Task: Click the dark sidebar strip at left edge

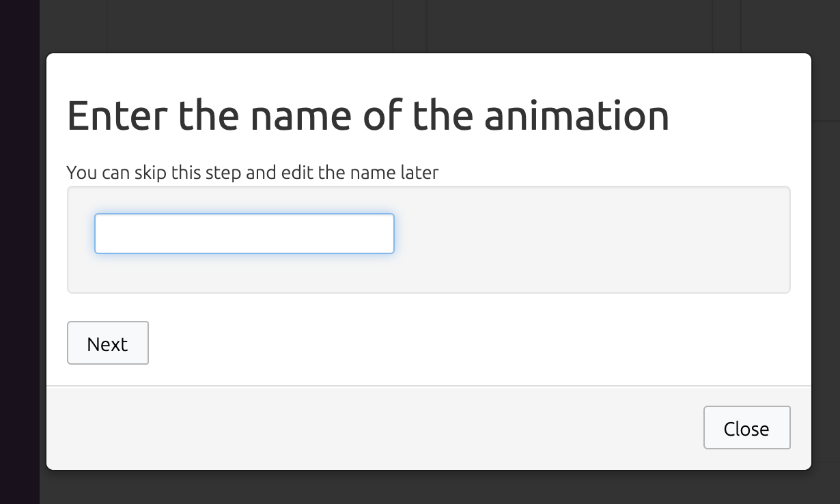Action: coord(19,252)
